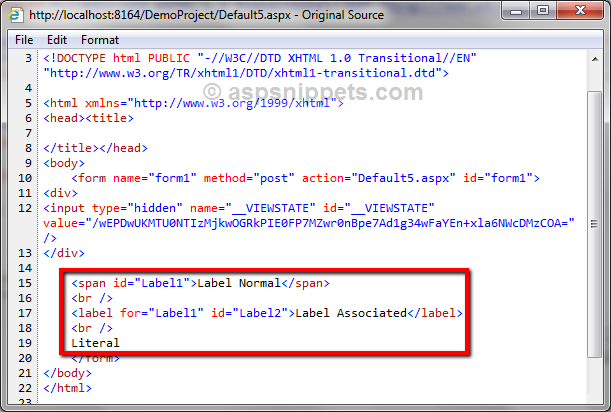
Task: Click the </div> tag on line 13
Action: pos(64,253)
